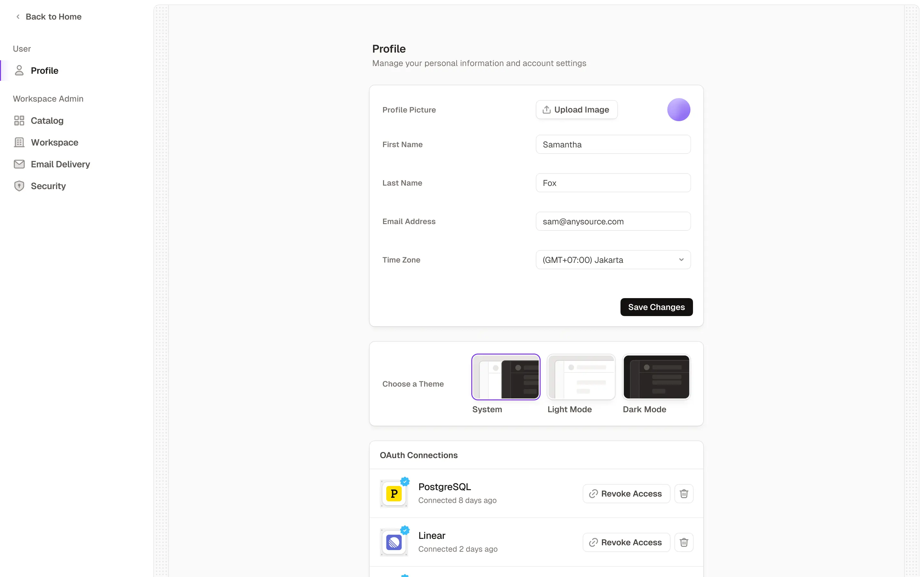Image resolution: width=924 pixels, height=577 pixels.
Task: Click the Catalog grid icon in sidebar
Action: point(19,121)
